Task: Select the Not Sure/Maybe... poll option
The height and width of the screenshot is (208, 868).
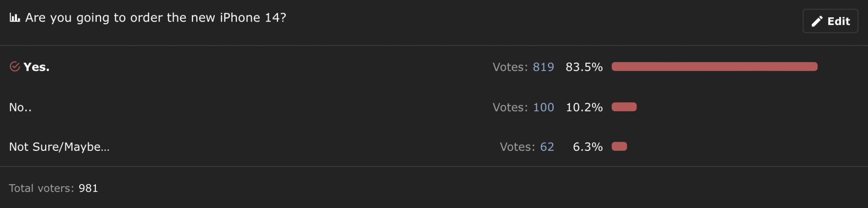Action: pyautogui.click(x=59, y=147)
